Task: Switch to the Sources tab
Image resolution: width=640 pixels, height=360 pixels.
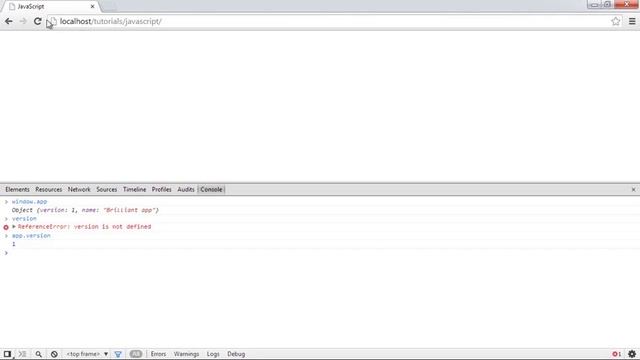Action: pos(107,189)
